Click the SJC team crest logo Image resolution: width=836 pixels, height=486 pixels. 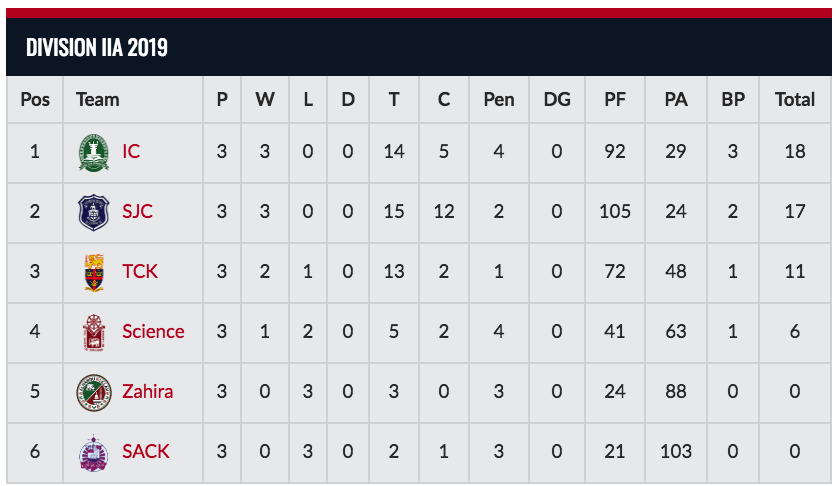[94, 212]
